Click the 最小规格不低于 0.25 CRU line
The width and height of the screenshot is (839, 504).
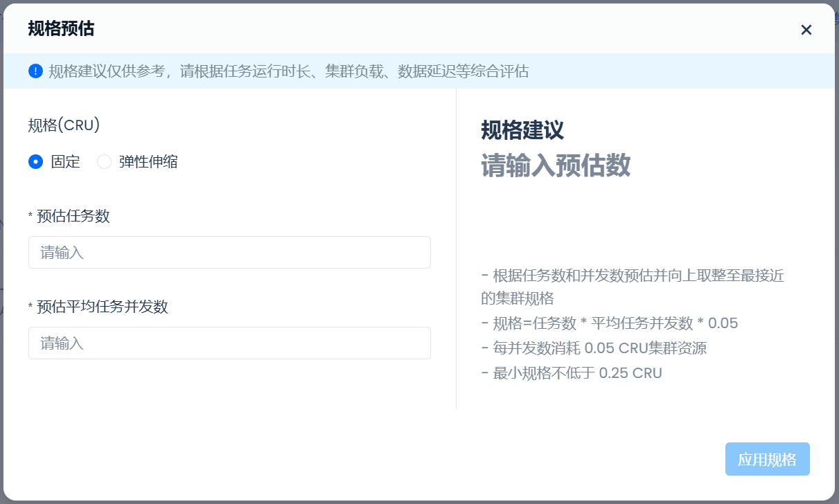coord(572,373)
